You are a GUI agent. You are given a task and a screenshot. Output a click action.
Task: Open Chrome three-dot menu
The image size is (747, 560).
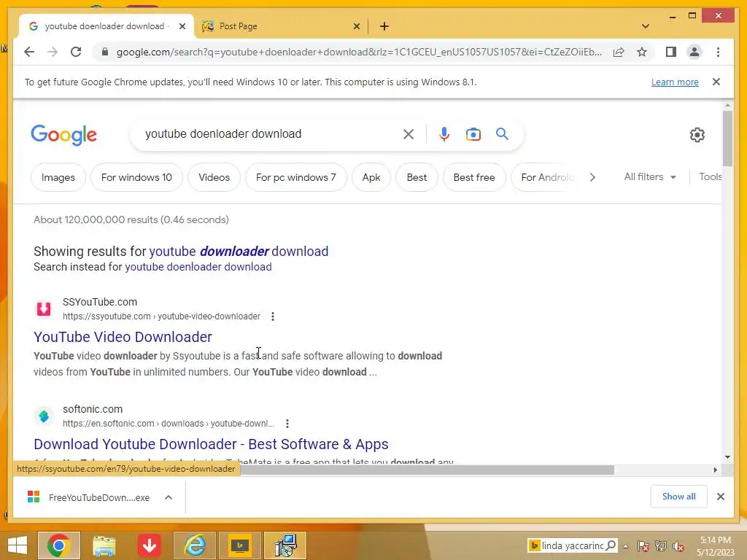pos(718,52)
